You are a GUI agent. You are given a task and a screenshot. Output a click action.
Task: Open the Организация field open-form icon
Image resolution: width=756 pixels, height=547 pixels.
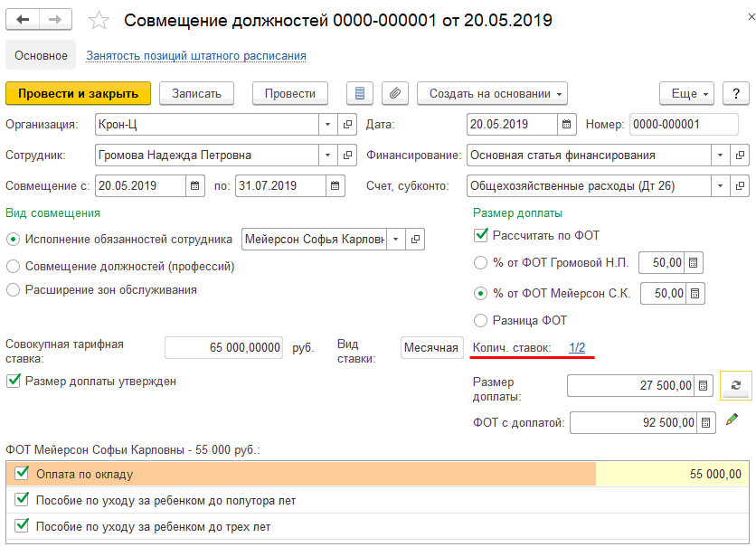[348, 124]
